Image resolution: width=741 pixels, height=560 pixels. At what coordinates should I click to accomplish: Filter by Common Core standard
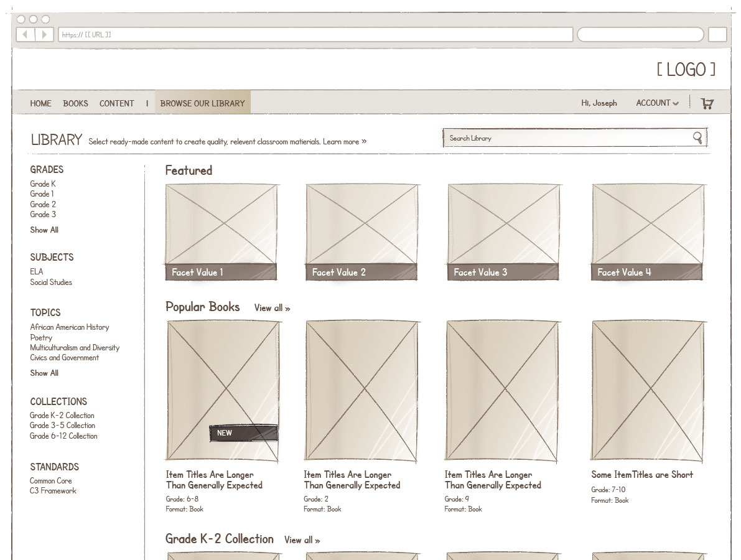(x=50, y=480)
